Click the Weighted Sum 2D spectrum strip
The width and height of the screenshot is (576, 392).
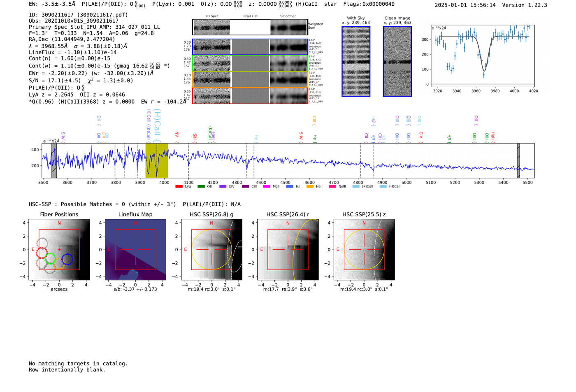pos(250,27)
